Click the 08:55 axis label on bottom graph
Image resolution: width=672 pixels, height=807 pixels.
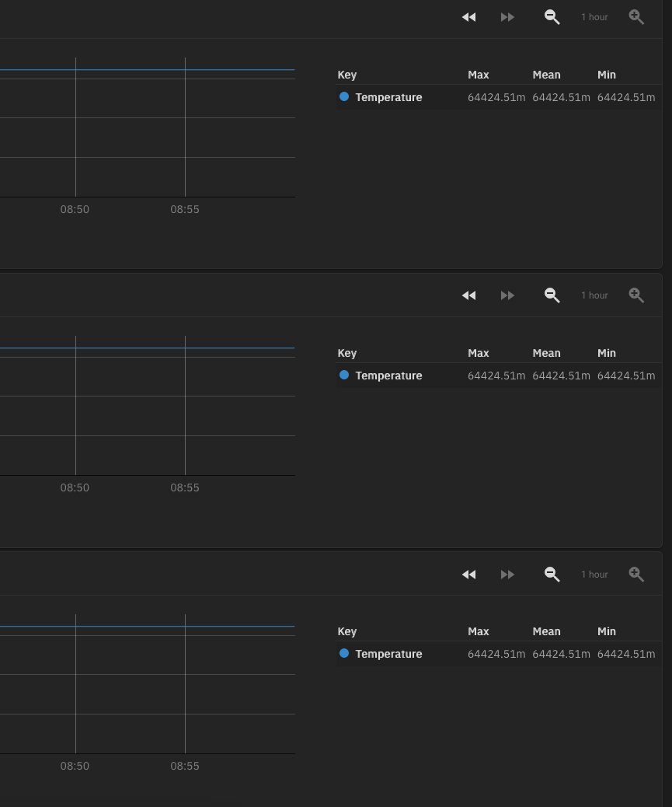coord(185,767)
